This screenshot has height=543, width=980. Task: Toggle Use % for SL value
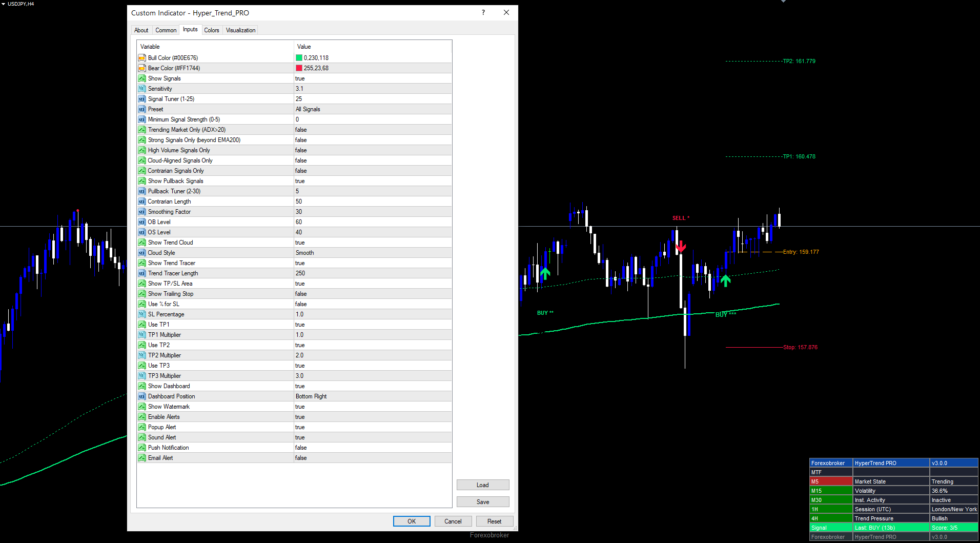(x=373, y=304)
